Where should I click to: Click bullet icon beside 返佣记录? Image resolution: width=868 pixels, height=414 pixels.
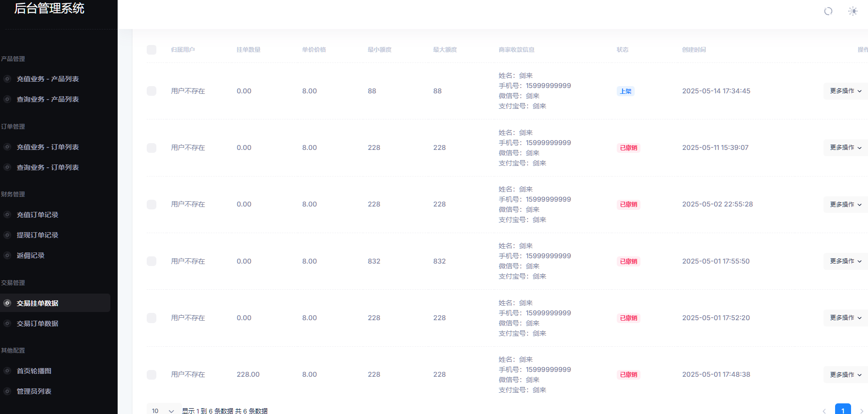click(x=7, y=255)
